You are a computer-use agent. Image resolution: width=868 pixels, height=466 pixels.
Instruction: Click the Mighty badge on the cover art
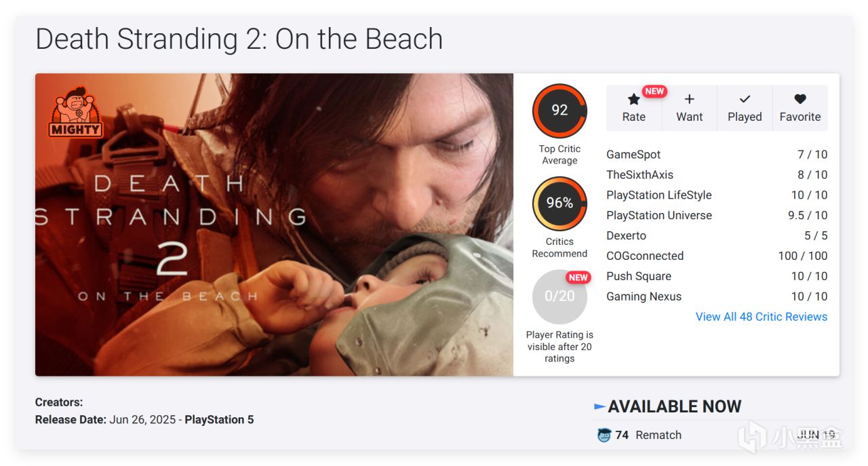[75, 112]
